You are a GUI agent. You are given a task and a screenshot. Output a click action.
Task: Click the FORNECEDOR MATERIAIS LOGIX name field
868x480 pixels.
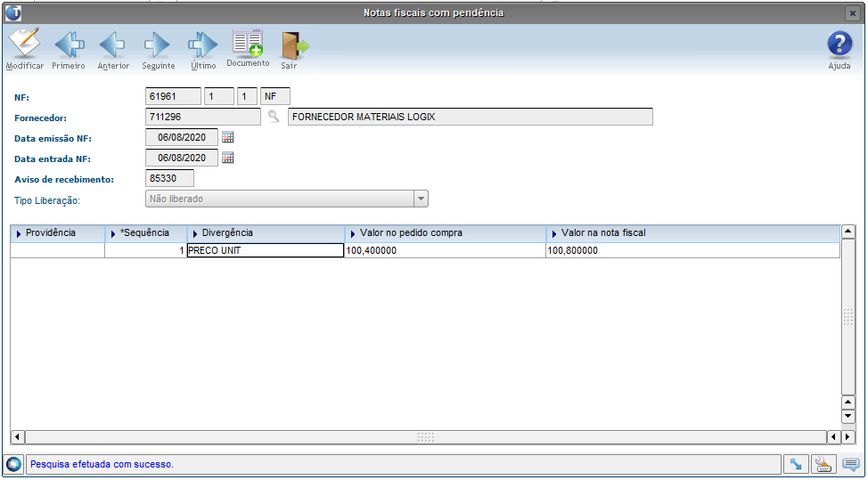[x=470, y=117]
